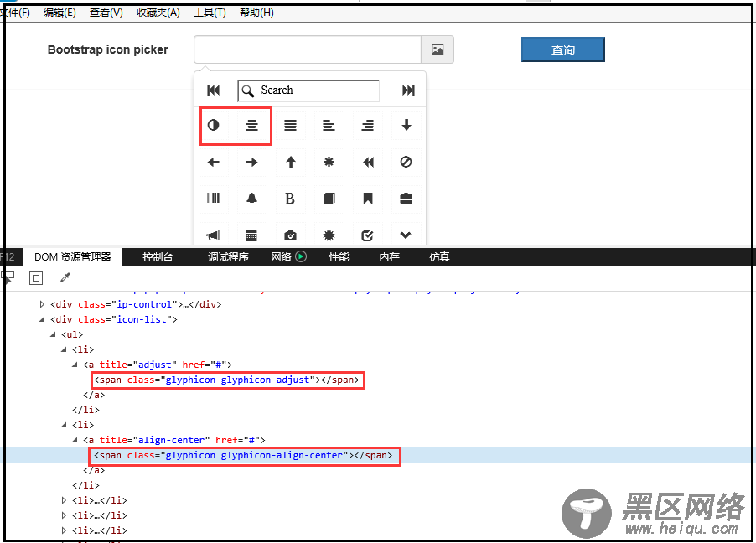Pick the bullhorn icon

tap(213, 235)
